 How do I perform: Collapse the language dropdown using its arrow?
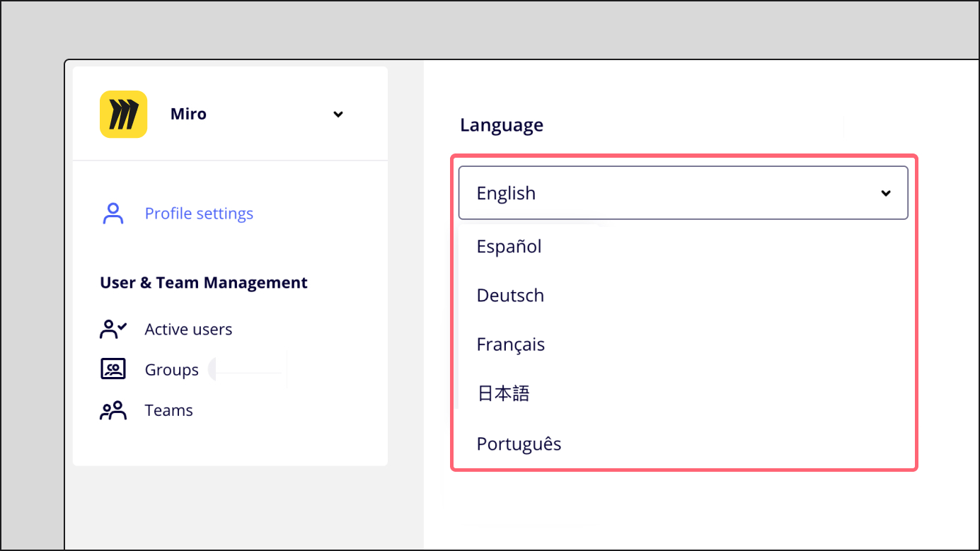(x=885, y=193)
